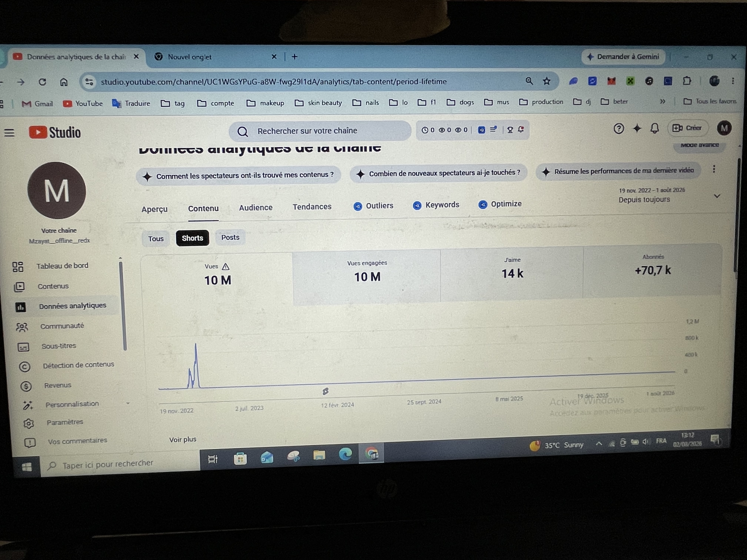Click the warning icon next to Vues
The height and width of the screenshot is (560, 747).
226,267
